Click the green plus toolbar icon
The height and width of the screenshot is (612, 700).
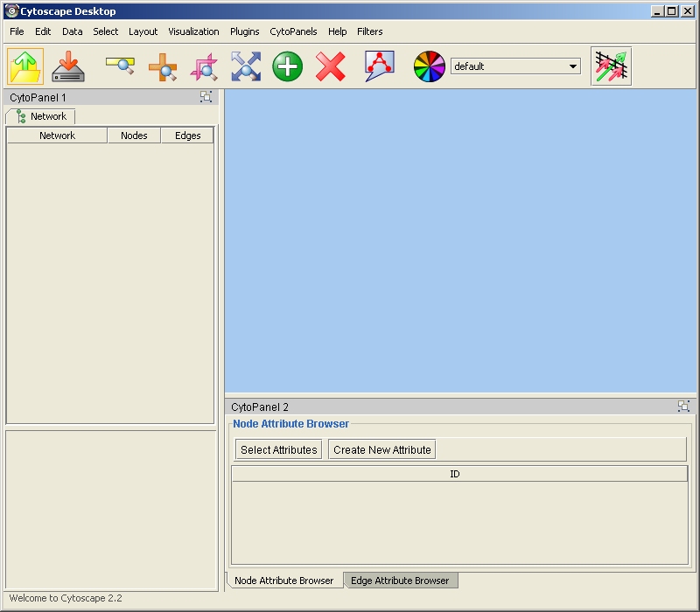(x=287, y=66)
